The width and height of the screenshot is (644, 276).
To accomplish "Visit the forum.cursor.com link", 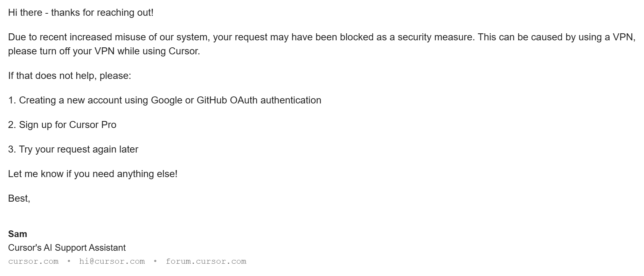I will point(206,261).
